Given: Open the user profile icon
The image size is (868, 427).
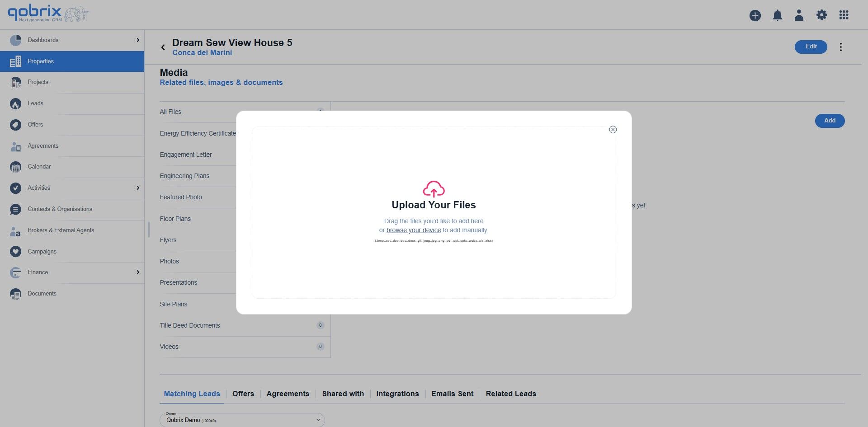Looking at the screenshot, I should pyautogui.click(x=799, y=15).
